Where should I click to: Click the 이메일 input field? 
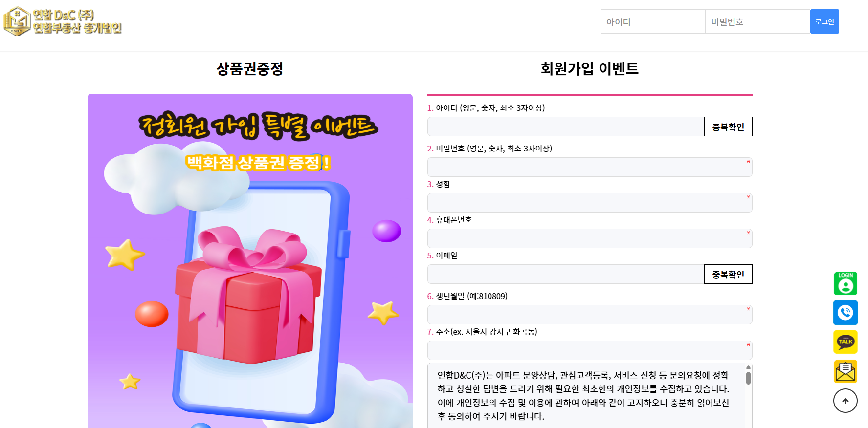tap(565, 274)
